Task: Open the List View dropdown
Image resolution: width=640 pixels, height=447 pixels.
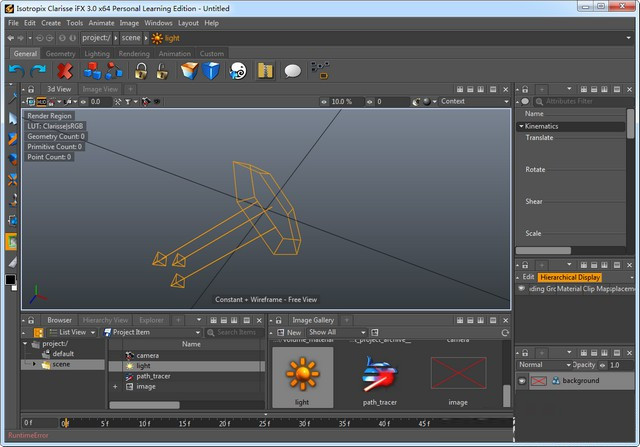Action: tap(72, 333)
